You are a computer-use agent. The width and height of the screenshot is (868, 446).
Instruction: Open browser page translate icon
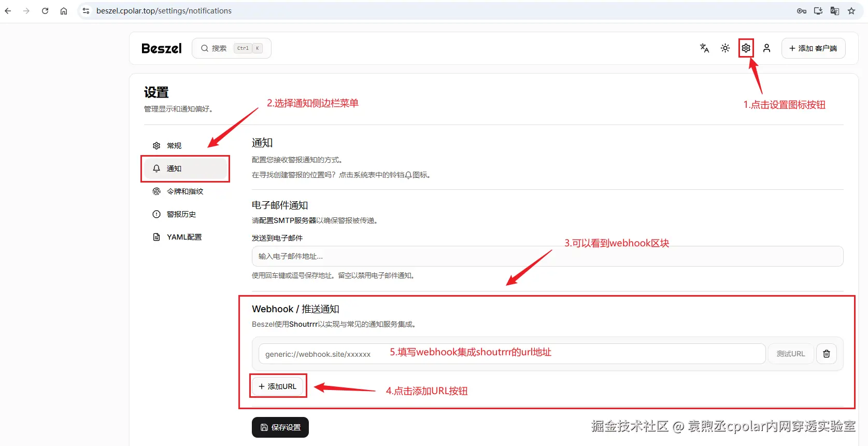[835, 11]
